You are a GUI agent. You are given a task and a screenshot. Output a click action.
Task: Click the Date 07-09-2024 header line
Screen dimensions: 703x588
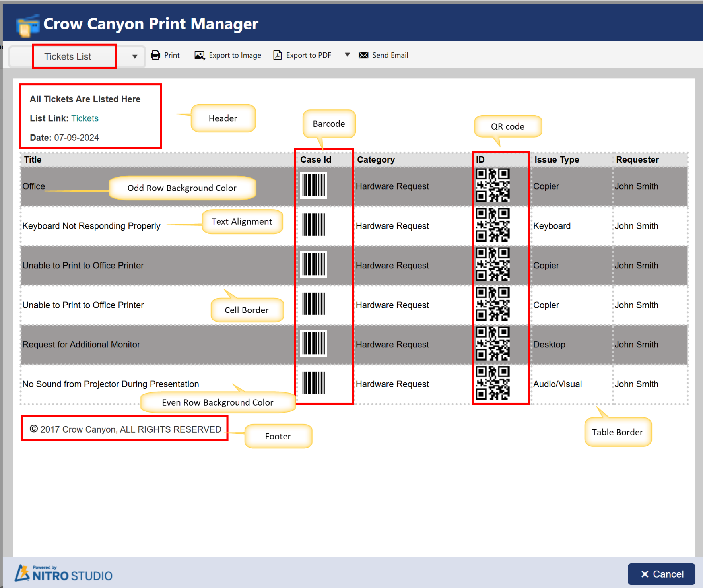click(64, 138)
